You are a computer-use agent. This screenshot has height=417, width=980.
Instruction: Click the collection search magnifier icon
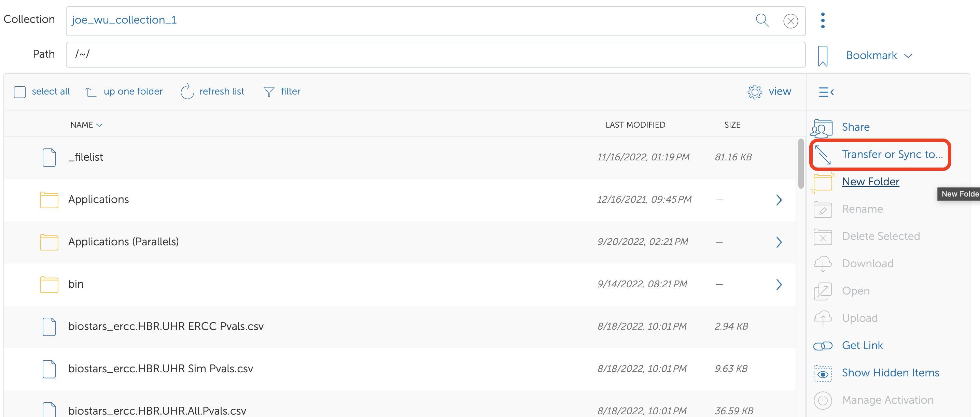(x=762, y=20)
